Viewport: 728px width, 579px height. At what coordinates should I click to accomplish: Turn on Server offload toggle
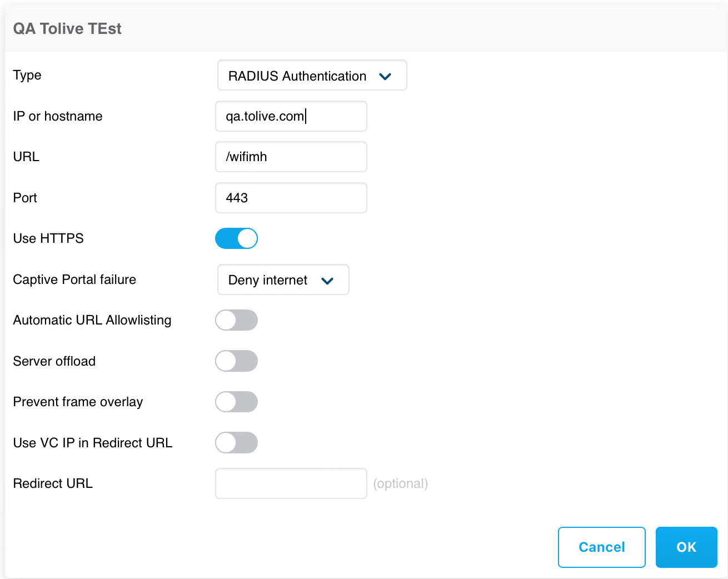pos(236,361)
